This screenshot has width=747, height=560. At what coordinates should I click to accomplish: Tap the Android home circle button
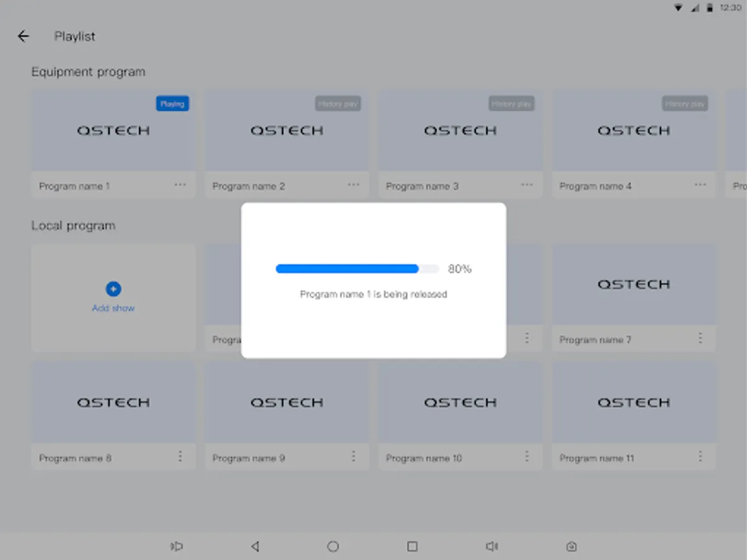333,546
